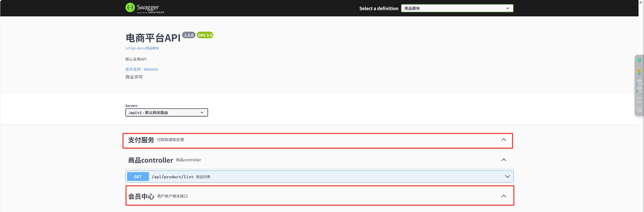Screen dimensions: 644x212
Task: Click the green Swagger logo icon
Action: pyautogui.click(x=130, y=8)
